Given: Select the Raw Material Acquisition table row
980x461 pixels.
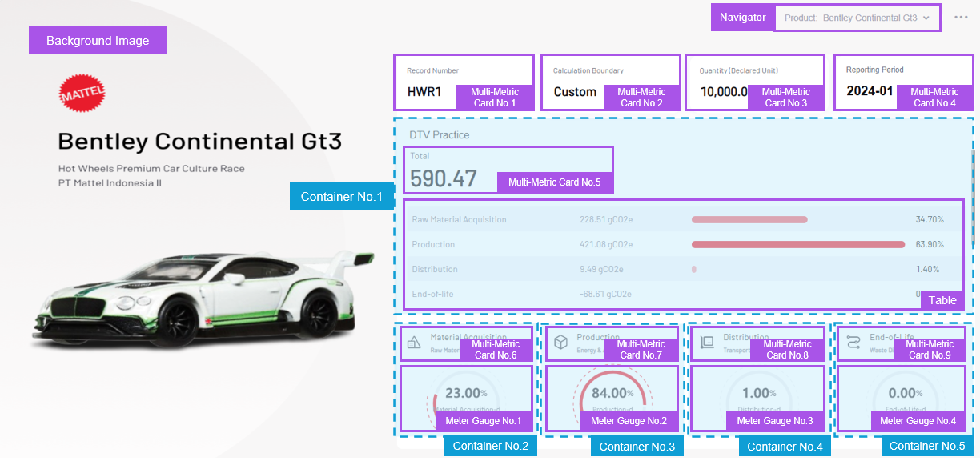Looking at the screenshot, I should click(x=459, y=219).
